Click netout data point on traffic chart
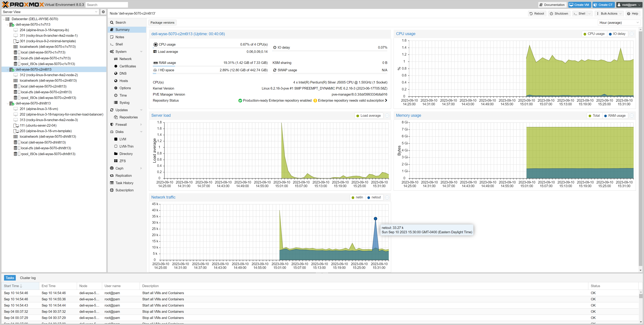This screenshot has height=325, width=644. pyautogui.click(x=375, y=219)
